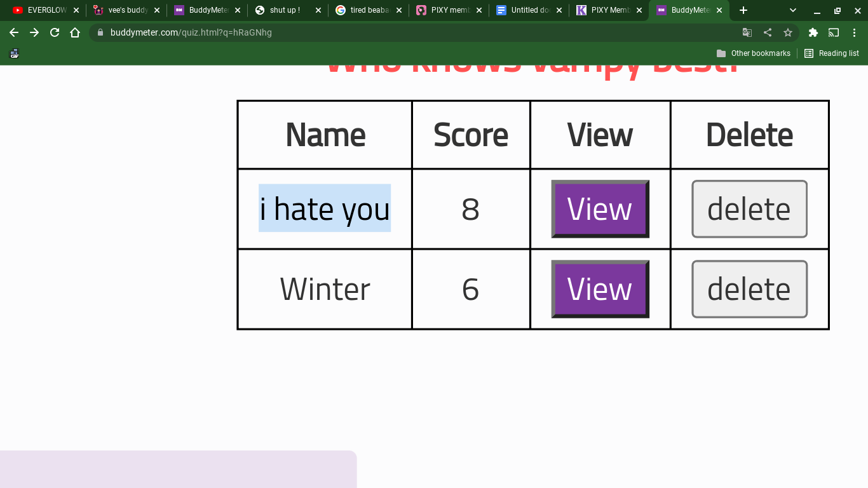The width and height of the screenshot is (868, 488).
Task: Select the name 'Winter' in table
Action: coord(325,289)
